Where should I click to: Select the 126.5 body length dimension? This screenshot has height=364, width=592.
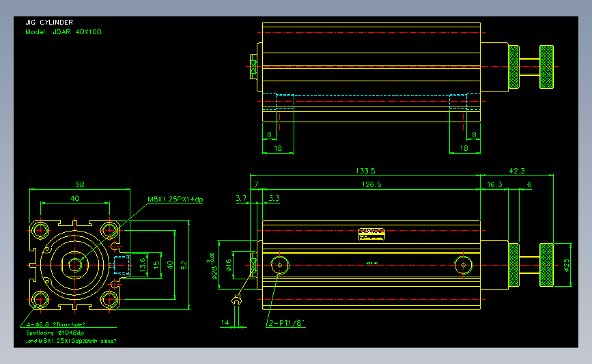point(371,184)
